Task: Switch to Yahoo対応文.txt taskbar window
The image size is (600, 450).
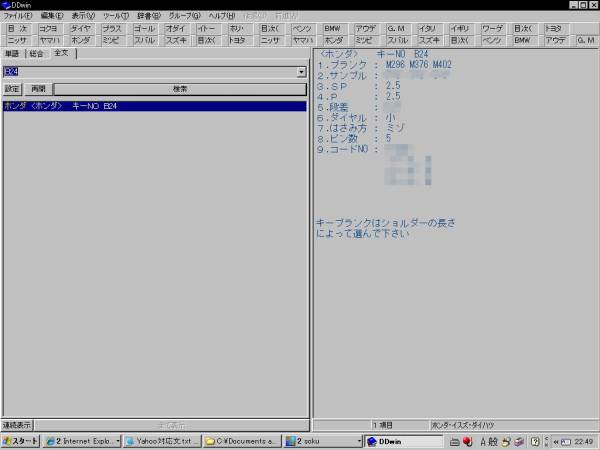Action: pos(163,441)
